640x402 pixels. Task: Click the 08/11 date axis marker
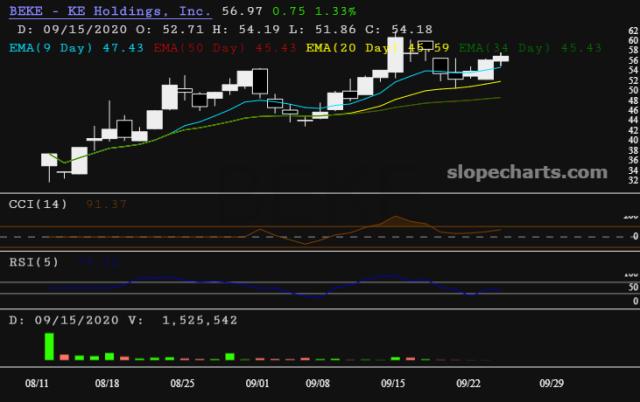point(37,383)
